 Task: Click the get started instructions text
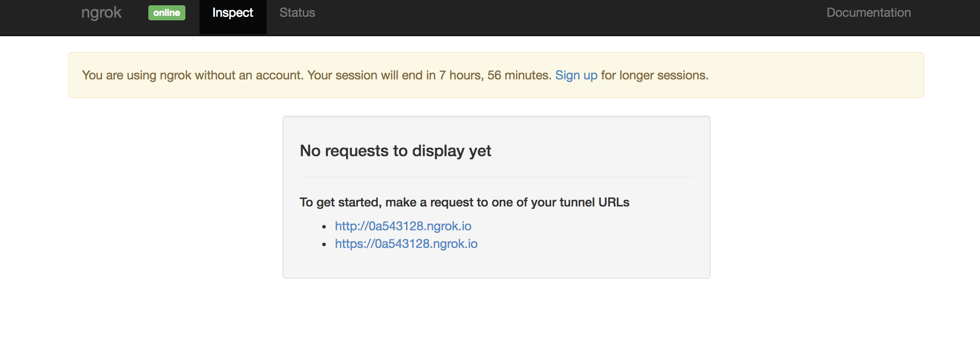465,202
